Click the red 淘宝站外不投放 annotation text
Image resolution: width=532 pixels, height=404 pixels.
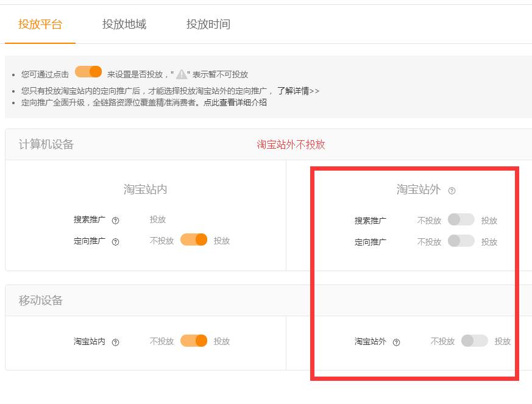(x=291, y=145)
